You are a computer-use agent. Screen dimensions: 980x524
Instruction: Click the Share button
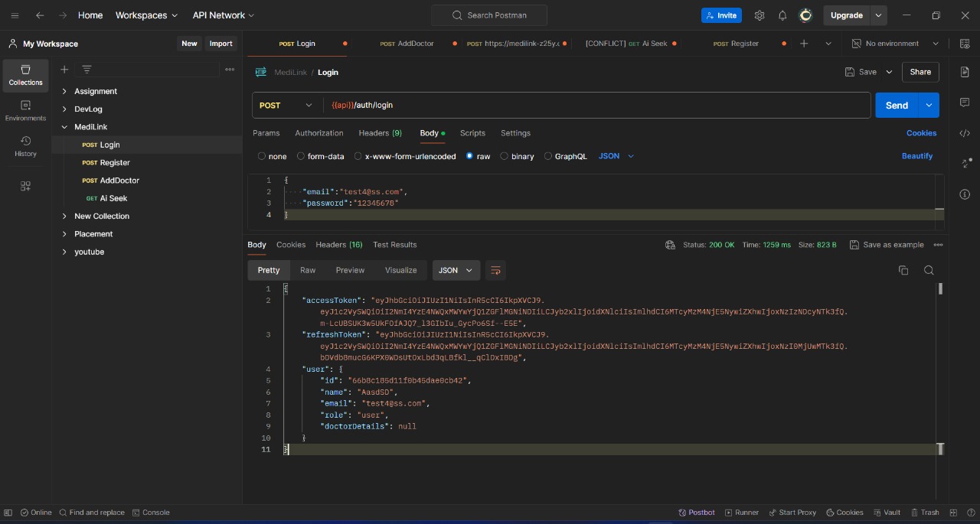pyautogui.click(x=920, y=72)
